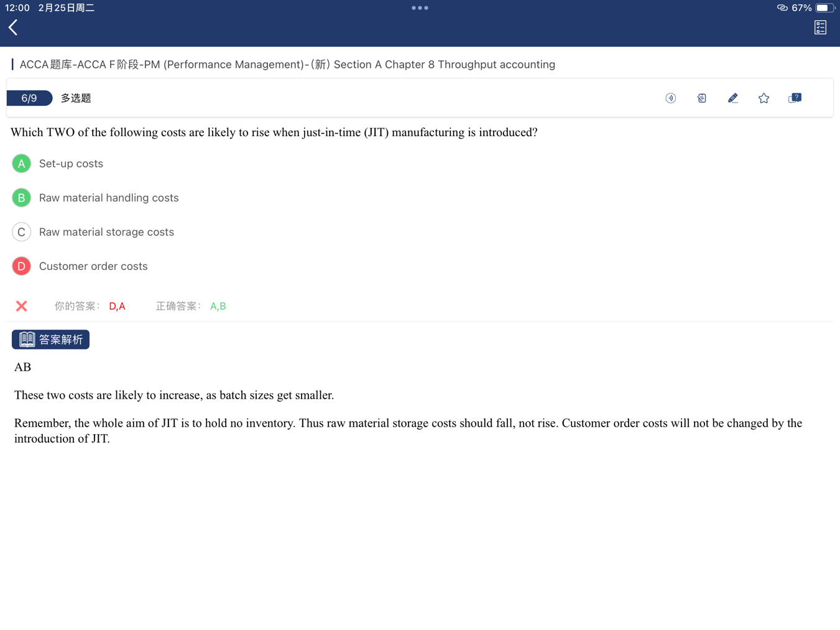
Task: Tap your answer D,A text
Action: (x=117, y=306)
